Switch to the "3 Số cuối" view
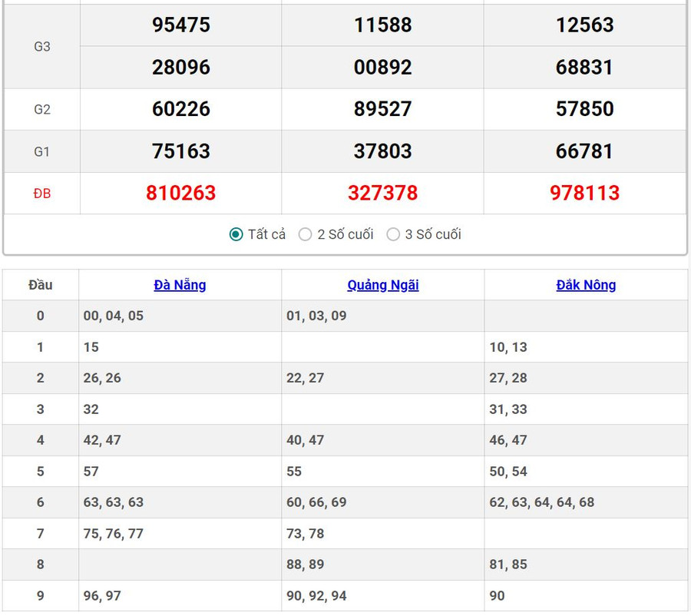 click(393, 234)
